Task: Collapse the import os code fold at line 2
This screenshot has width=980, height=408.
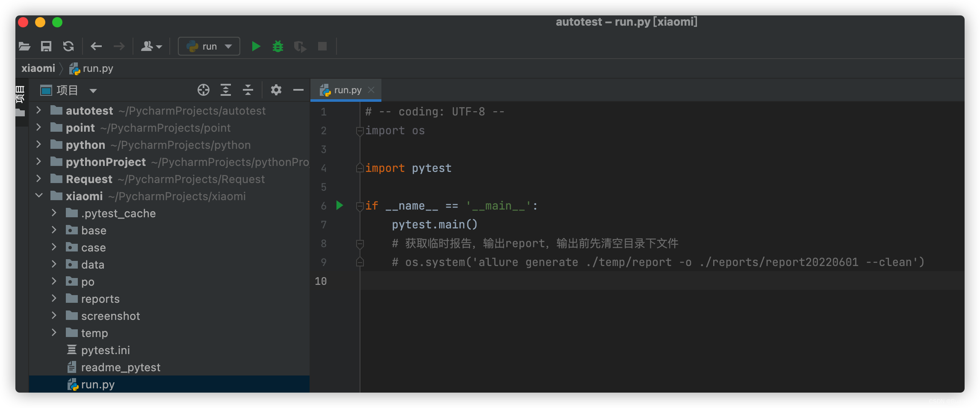Action: 359,131
